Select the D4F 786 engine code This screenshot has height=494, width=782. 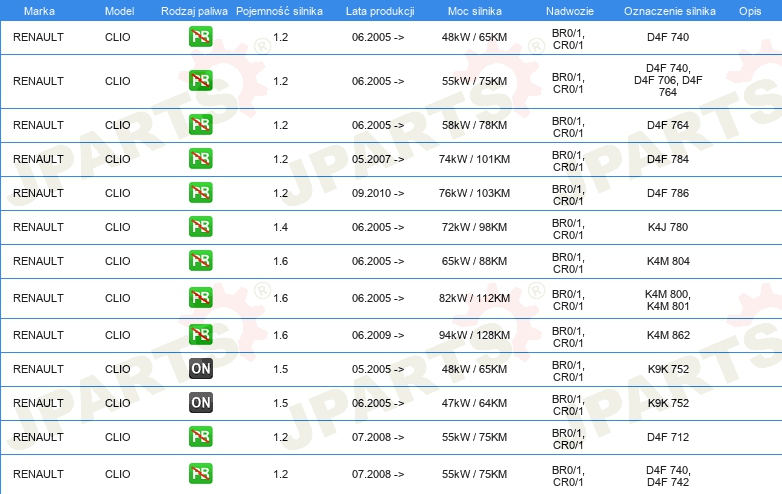(668, 193)
